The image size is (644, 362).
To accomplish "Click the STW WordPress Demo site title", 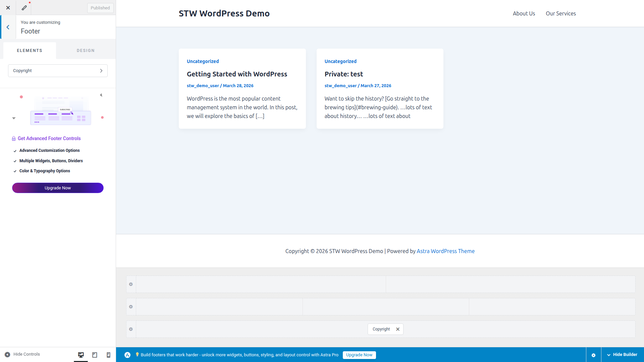I will coord(224,13).
